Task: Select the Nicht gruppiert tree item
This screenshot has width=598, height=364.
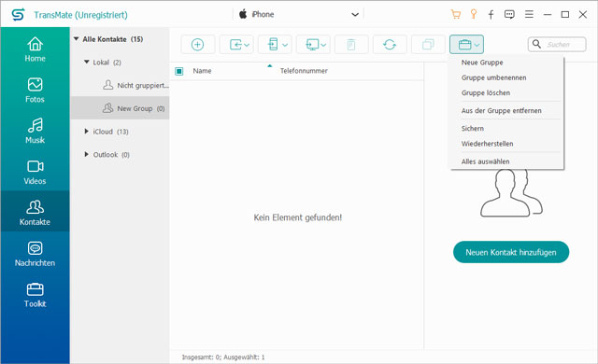Action: [x=136, y=85]
